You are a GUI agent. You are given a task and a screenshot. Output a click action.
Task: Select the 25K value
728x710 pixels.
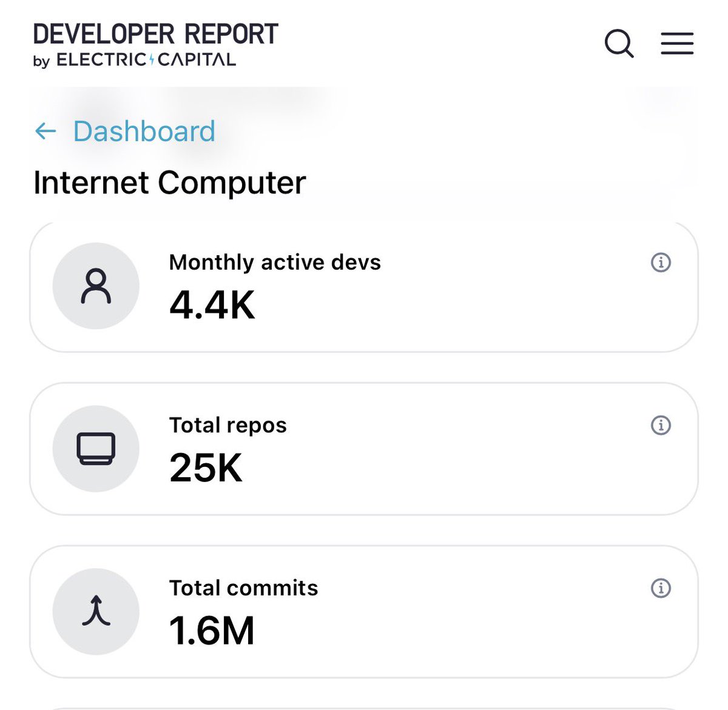206,467
